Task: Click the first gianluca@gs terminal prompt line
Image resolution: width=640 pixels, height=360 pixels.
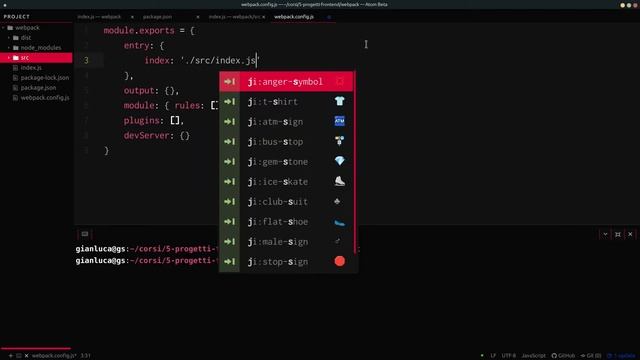Action: [x=147, y=249]
